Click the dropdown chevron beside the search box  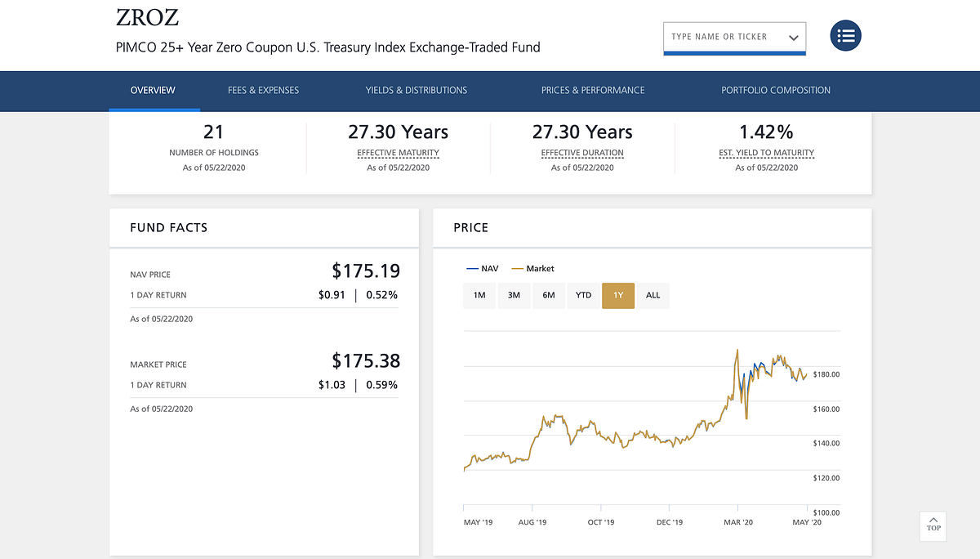pos(791,37)
